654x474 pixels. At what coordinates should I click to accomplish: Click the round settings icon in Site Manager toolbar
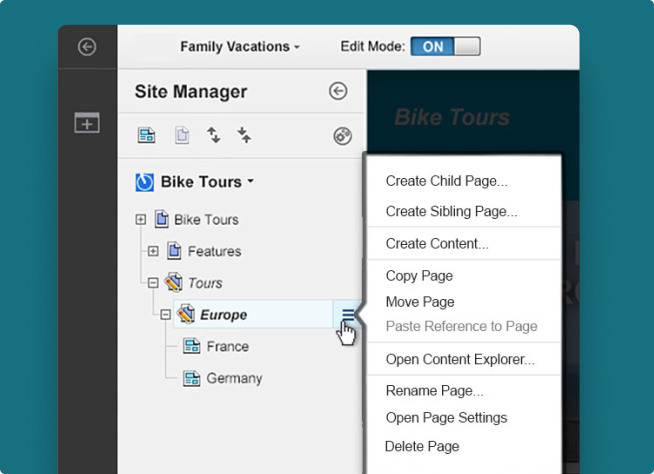click(x=342, y=136)
